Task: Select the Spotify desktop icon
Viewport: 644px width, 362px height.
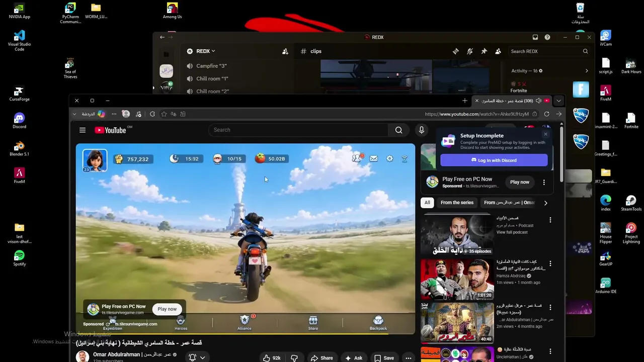Action: pyautogui.click(x=19, y=258)
